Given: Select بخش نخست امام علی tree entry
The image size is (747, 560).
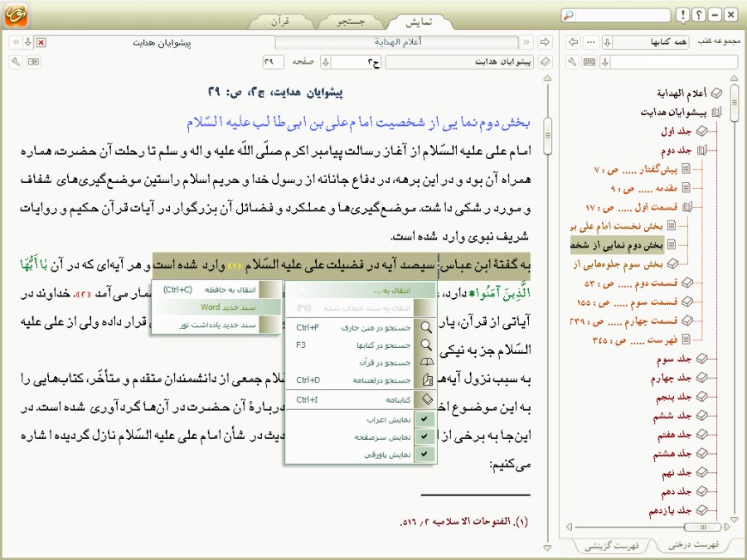Looking at the screenshot, I should click(x=617, y=226).
